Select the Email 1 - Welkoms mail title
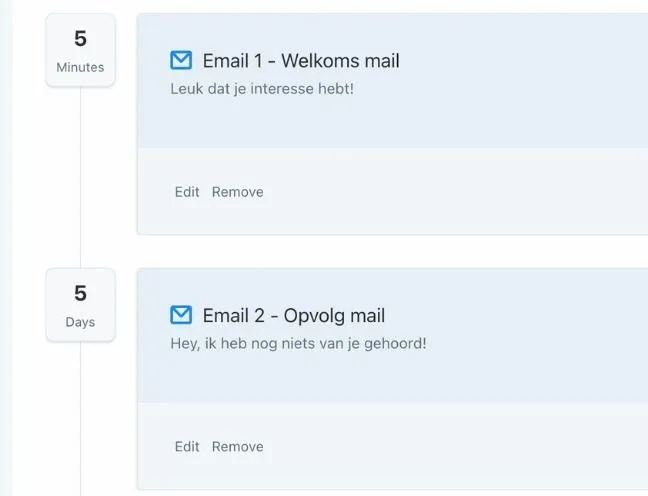 [301, 61]
